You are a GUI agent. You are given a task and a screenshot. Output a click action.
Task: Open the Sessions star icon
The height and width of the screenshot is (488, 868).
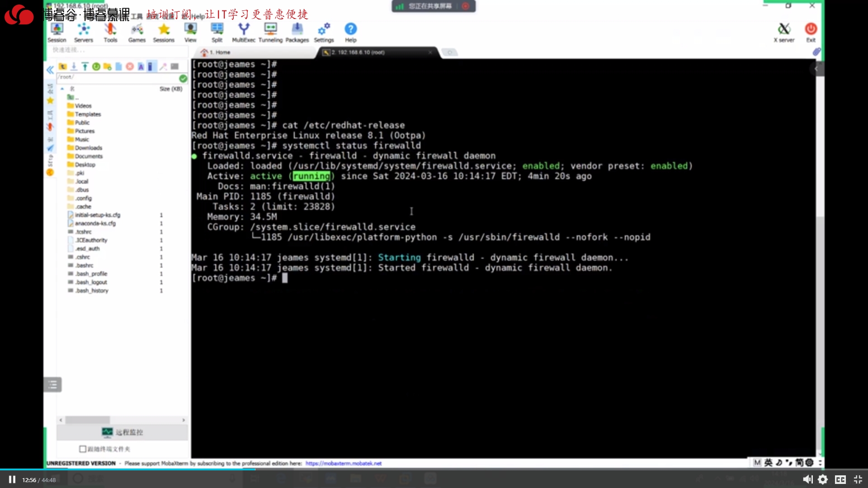point(164,33)
